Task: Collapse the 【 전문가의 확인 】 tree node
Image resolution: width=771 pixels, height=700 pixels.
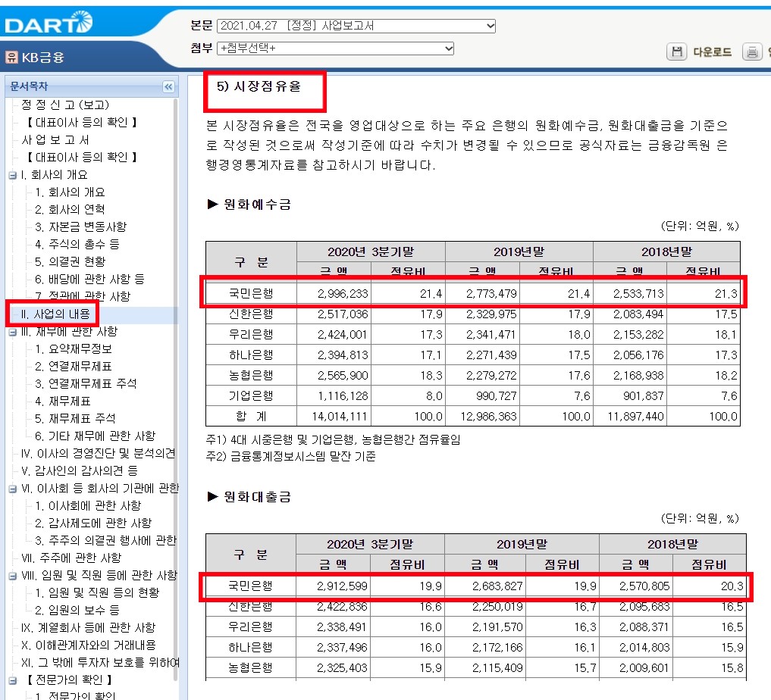Action: pyautogui.click(x=12, y=680)
